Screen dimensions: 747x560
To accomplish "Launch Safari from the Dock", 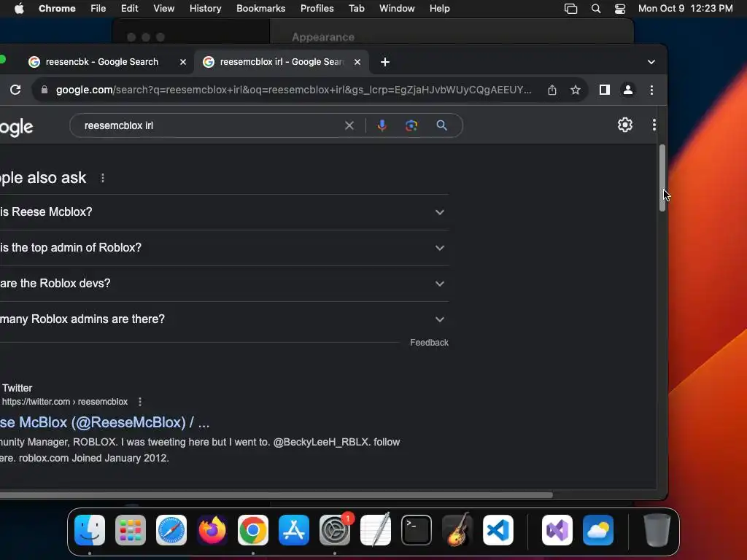I will (x=171, y=530).
